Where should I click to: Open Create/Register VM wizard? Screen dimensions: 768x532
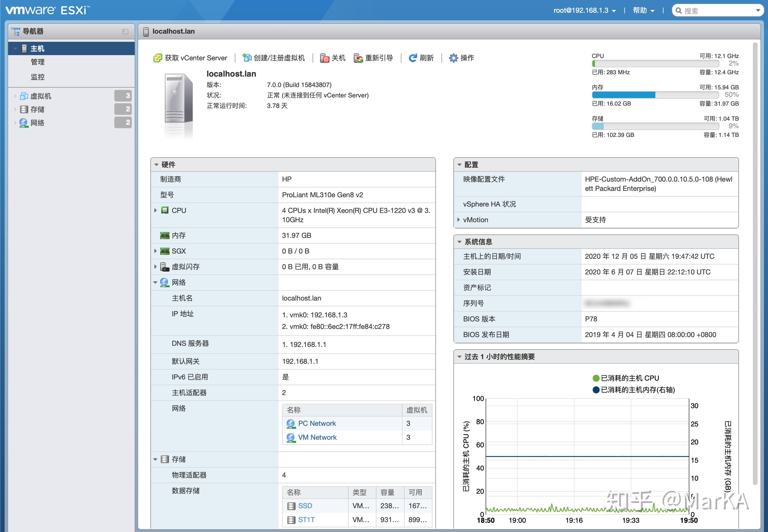coord(273,58)
